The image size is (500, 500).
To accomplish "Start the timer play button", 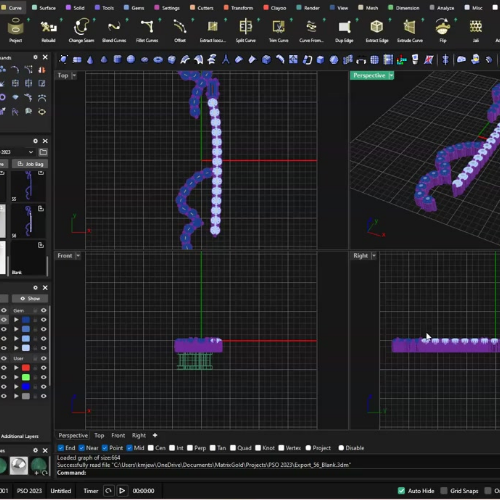I will [x=122, y=491].
